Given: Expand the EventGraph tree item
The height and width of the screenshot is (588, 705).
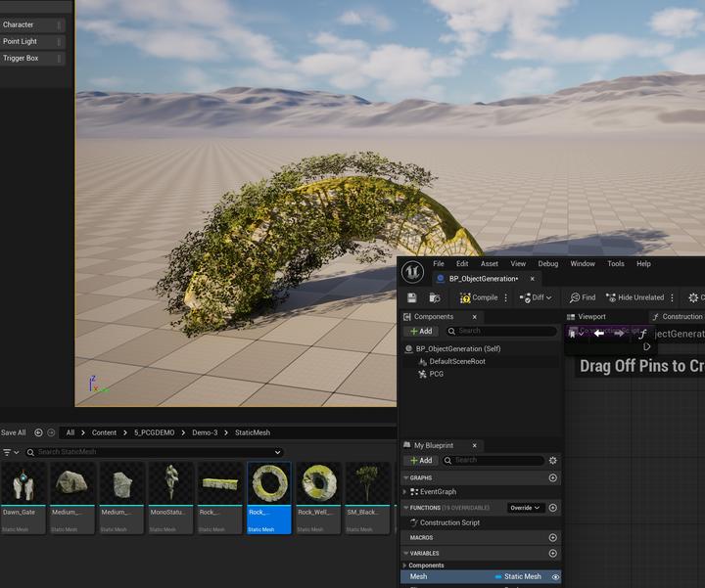Looking at the screenshot, I should pos(406,492).
